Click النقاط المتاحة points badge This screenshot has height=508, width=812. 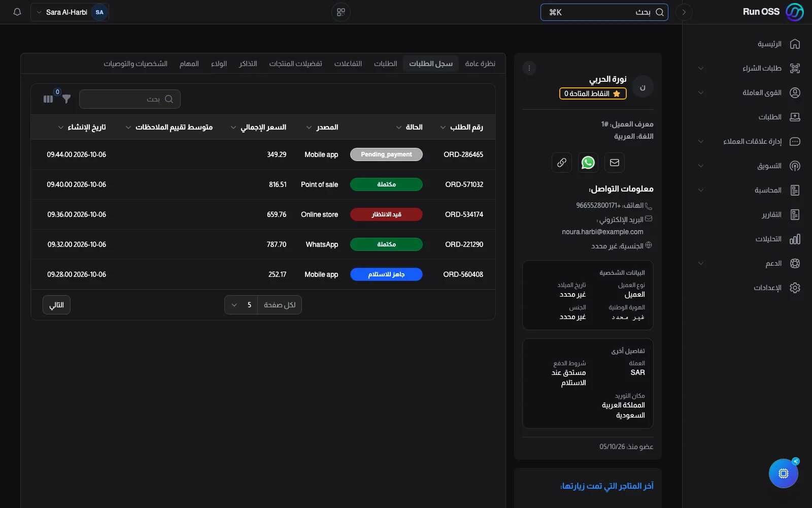point(593,93)
